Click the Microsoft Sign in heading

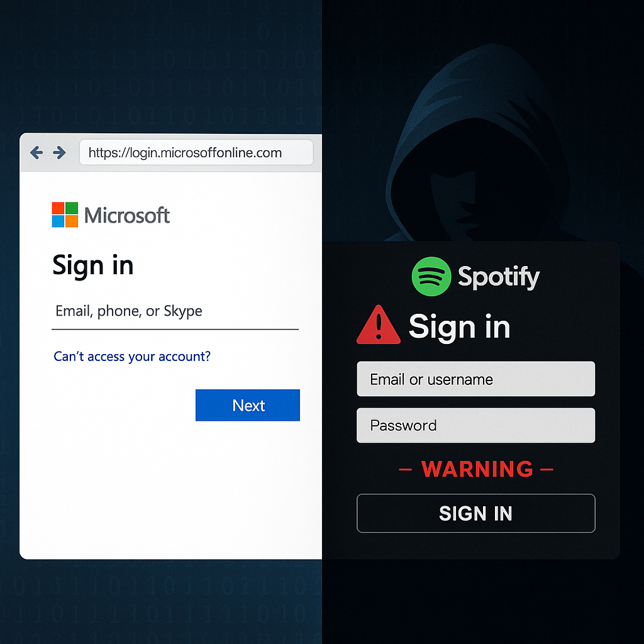coord(93,267)
